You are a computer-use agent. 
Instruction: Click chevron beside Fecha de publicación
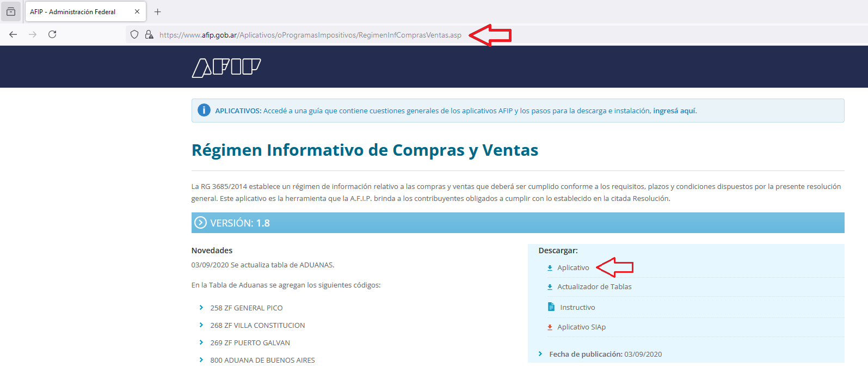tap(540, 354)
